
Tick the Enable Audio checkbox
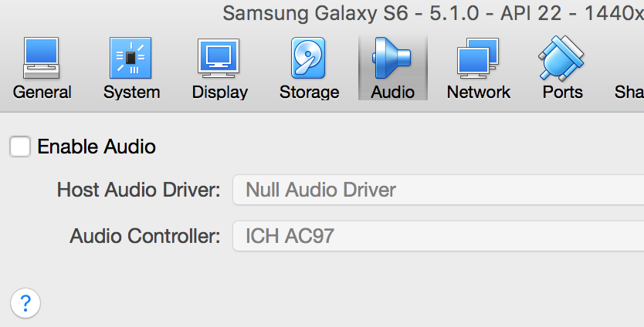tap(20, 147)
